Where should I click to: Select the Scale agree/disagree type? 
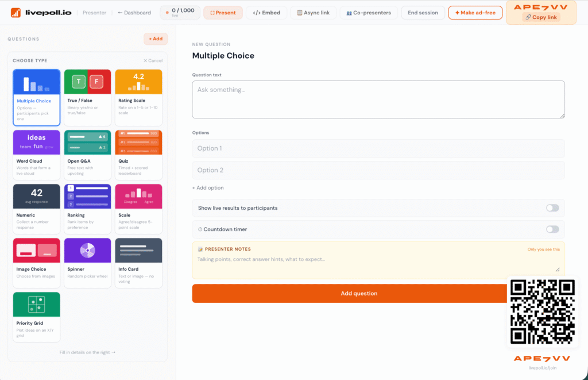(138, 209)
